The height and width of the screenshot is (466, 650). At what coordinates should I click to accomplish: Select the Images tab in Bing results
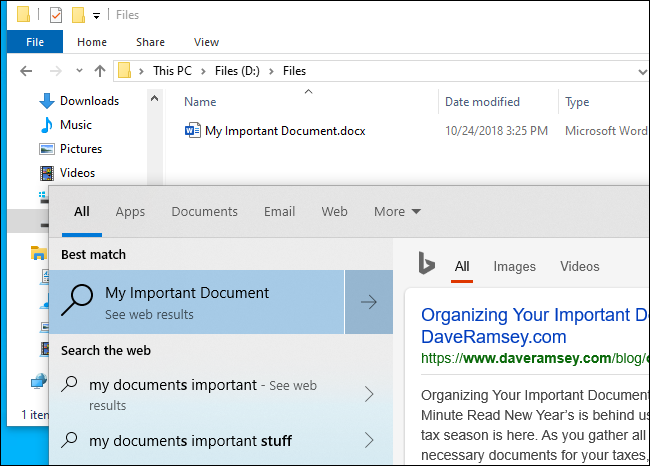click(x=514, y=266)
